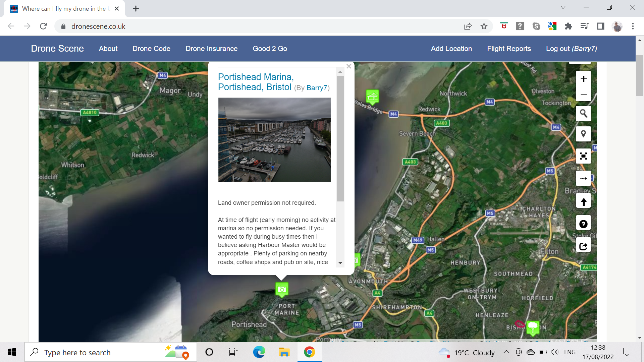Log out of Barry7 account
The height and width of the screenshot is (362, 644).
point(572,49)
